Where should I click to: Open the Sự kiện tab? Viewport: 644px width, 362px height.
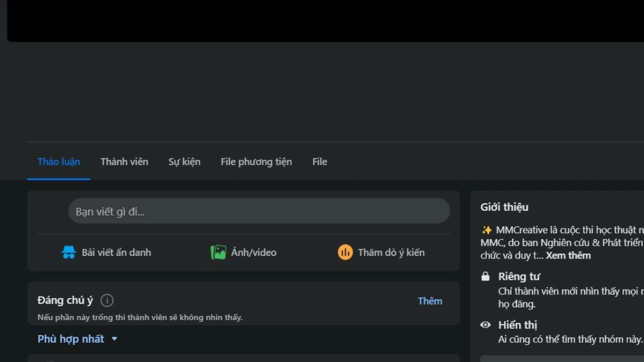tap(184, 162)
